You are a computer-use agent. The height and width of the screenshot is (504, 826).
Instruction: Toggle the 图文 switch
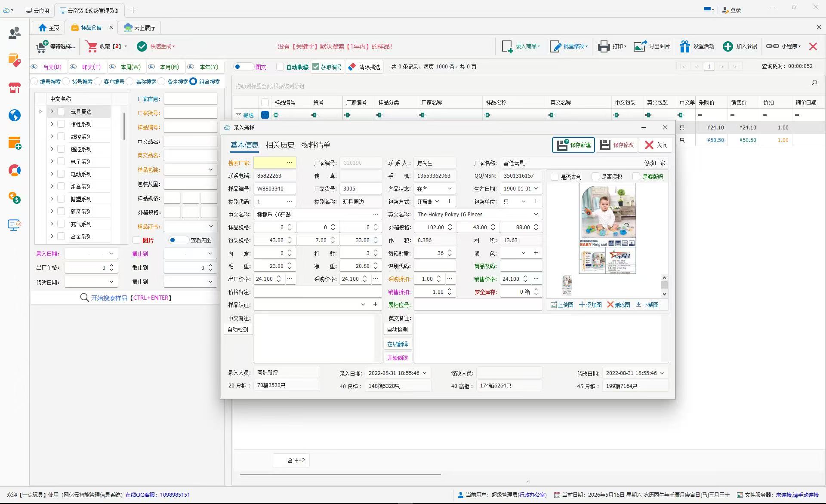click(x=243, y=67)
